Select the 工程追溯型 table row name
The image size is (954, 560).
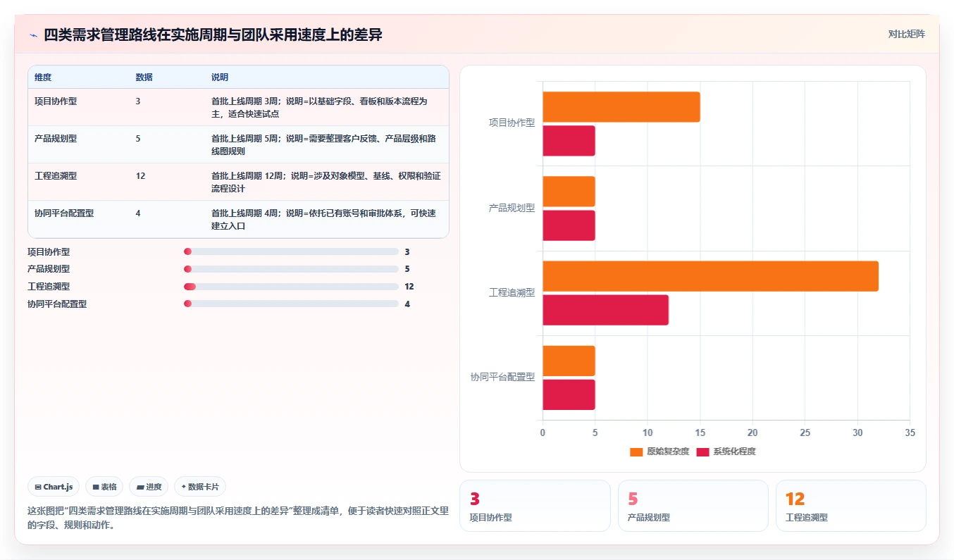coord(56,176)
